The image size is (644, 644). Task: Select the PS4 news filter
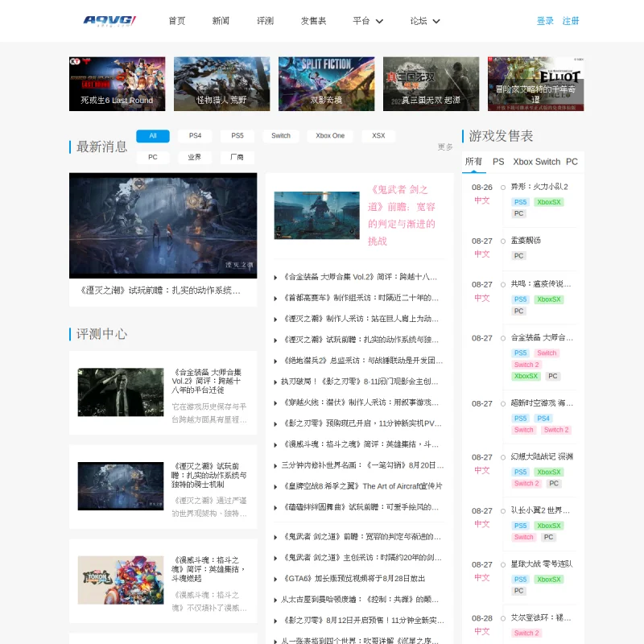195,136
